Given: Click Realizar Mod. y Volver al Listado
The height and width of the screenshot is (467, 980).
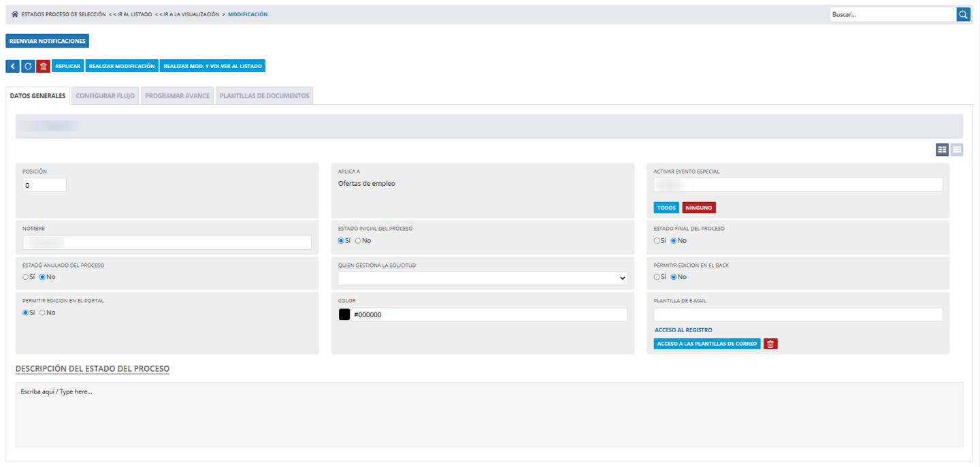Looking at the screenshot, I should pyautogui.click(x=212, y=66).
